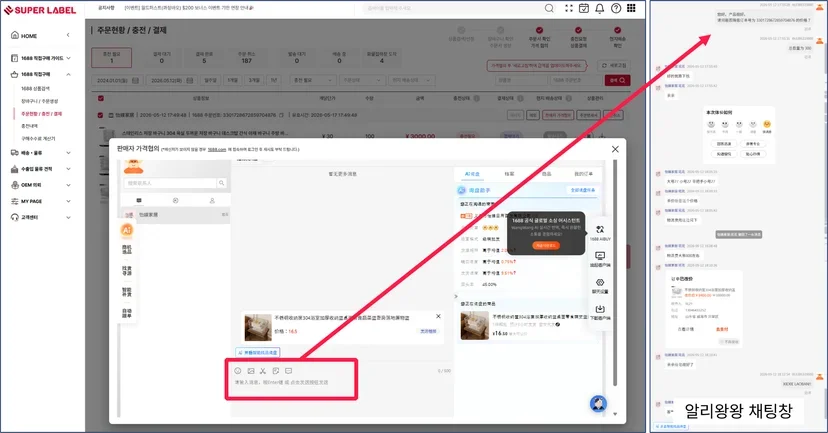Open the note icon in the chat toolbar
The height and width of the screenshot is (433, 828).
coord(276,371)
